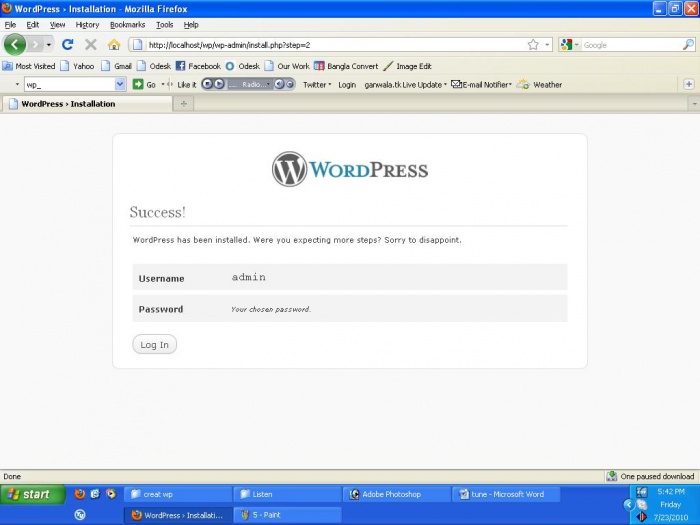Open the Bangla Convert bookmark
The image size is (700, 525).
tap(346, 66)
